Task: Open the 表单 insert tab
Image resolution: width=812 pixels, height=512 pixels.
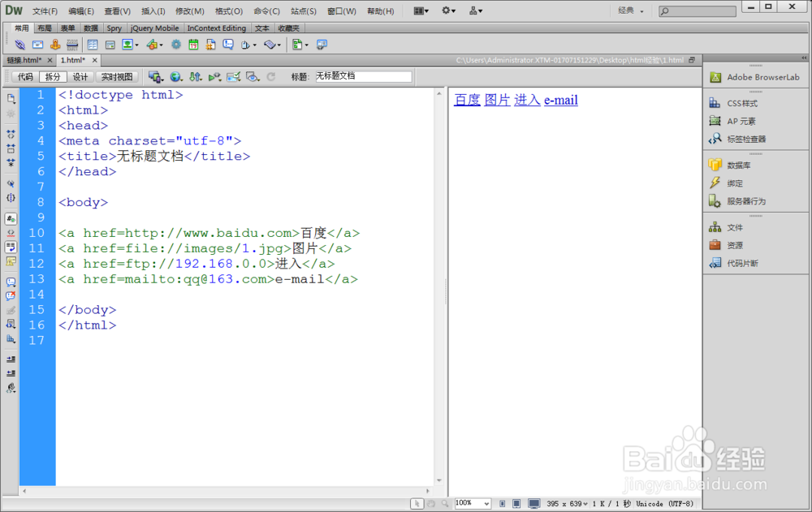Action: click(68, 28)
